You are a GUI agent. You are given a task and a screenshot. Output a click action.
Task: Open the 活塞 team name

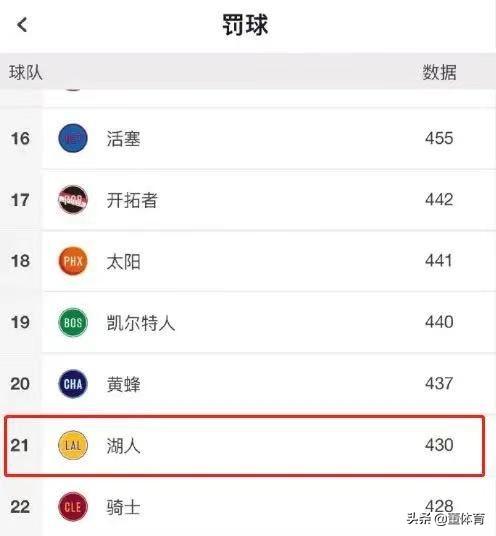tap(123, 139)
